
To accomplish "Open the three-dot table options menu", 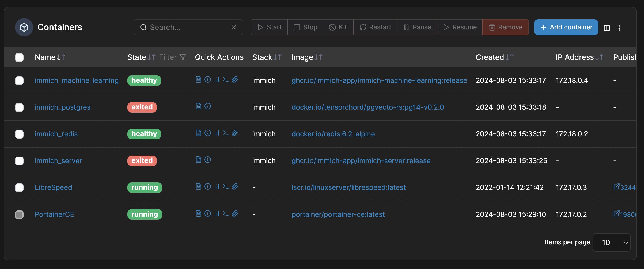I will (x=619, y=28).
